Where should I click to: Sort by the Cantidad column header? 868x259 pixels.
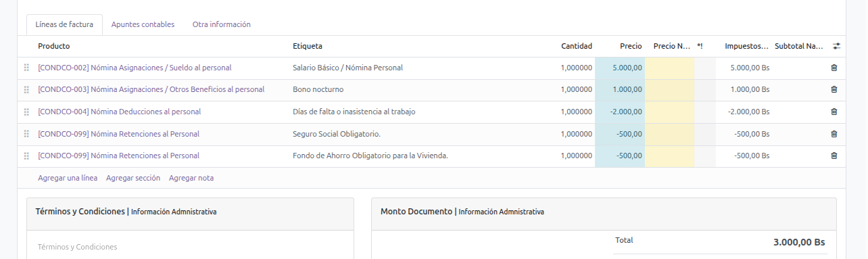pyautogui.click(x=577, y=46)
